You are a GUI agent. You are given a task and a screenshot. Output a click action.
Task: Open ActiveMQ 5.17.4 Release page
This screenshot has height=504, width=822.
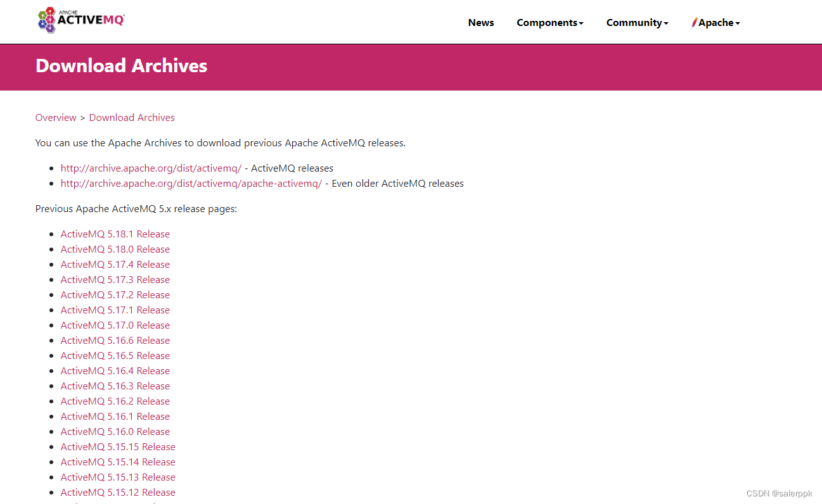[115, 264]
